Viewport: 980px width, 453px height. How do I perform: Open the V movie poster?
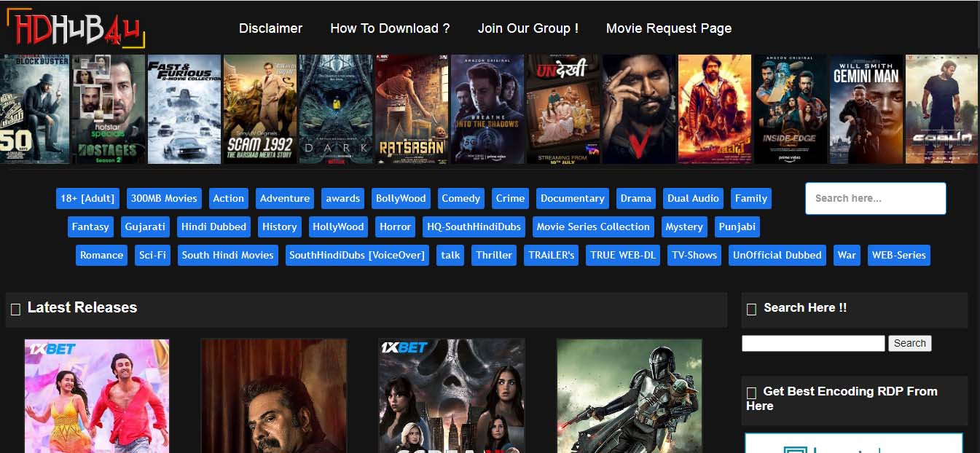(639, 109)
